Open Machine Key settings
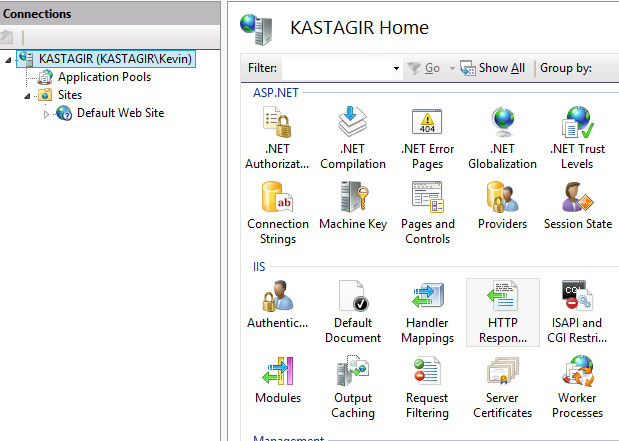This screenshot has width=619, height=441. point(353,206)
